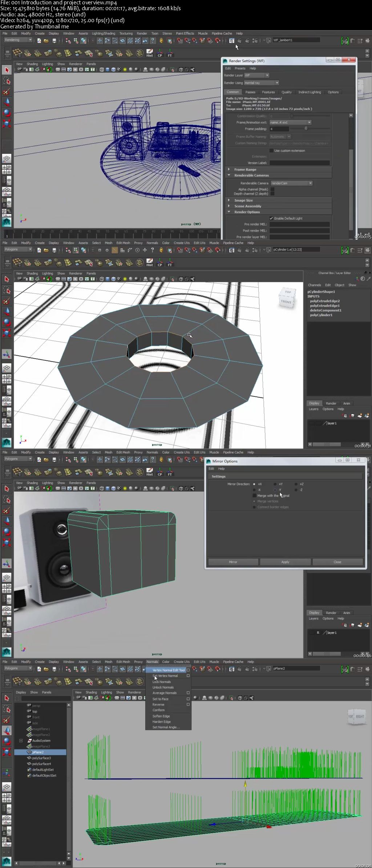Image resolution: width=372 pixels, height=868 pixels.
Task: Check Use custom extension box
Action: pos(271,151)
